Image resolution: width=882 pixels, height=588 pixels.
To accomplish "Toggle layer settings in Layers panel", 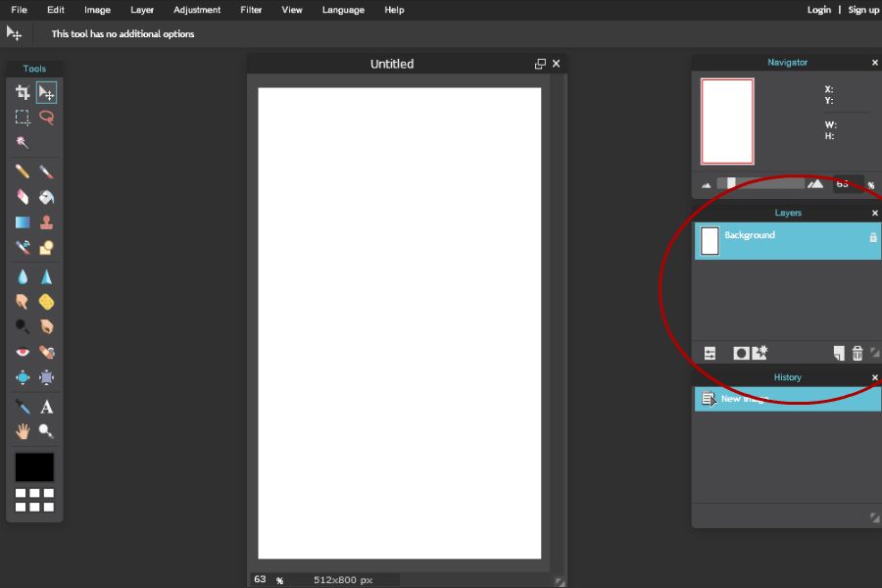I will pyautogui.click(x=710, y=354).
